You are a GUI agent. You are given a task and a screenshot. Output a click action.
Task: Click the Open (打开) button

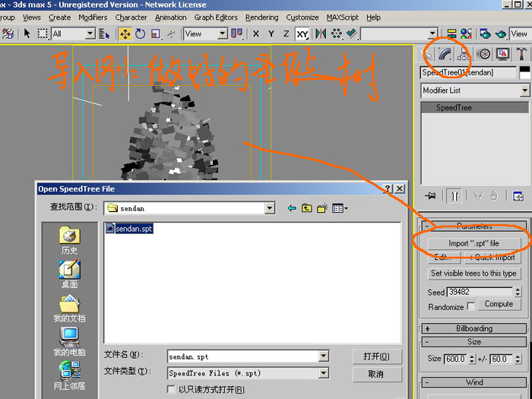(x=377, y=356)
